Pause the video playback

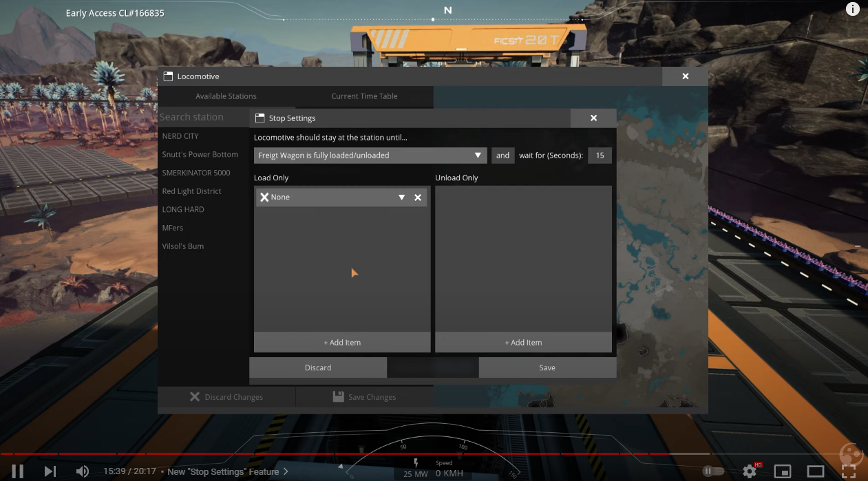pos(18,471)
